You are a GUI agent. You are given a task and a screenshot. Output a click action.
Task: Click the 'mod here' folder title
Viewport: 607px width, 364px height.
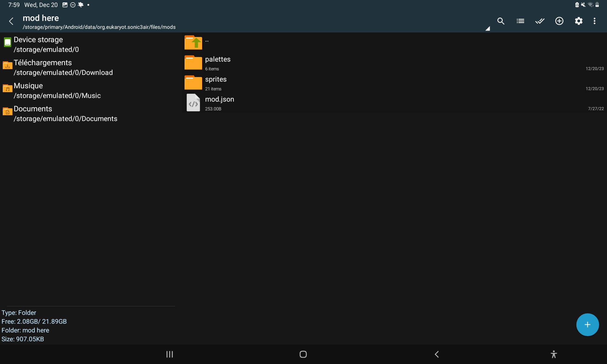(x=41, y=18)
